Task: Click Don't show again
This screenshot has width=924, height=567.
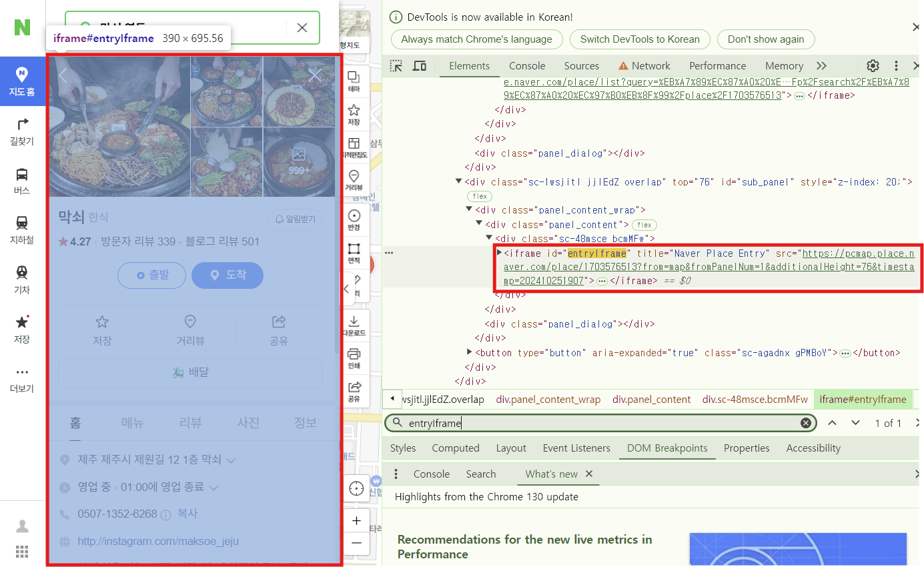Action: [x=766, y=39]
